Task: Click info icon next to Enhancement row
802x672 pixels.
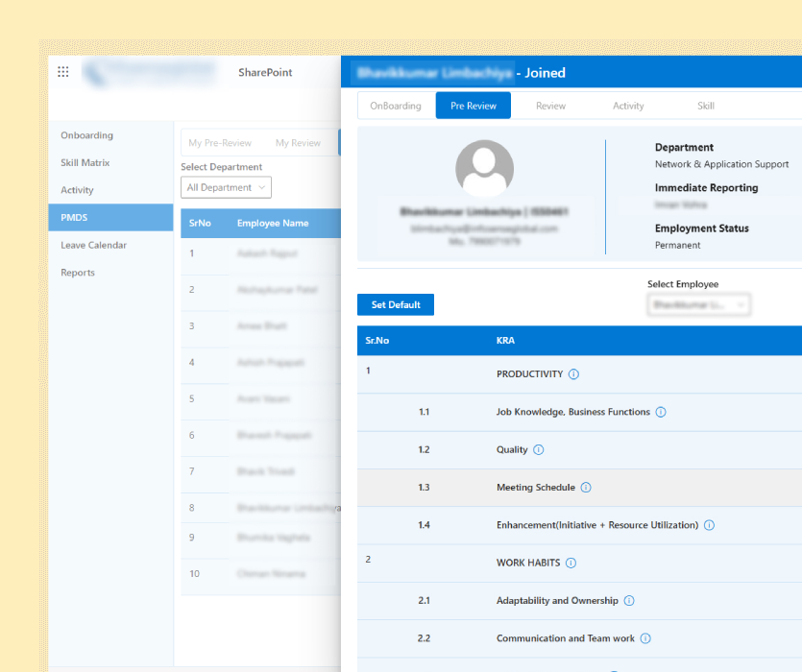Action: coord(709,525)
